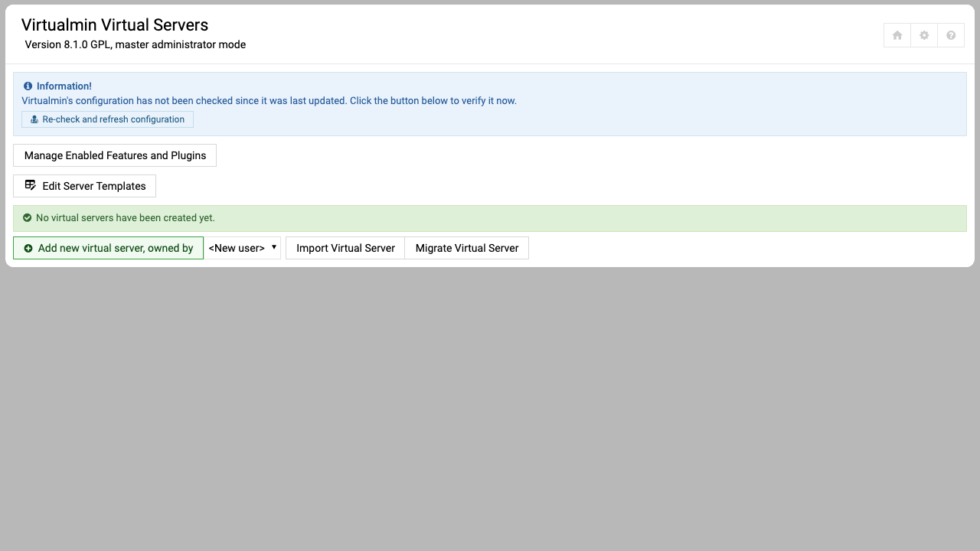
Task: Open help via question mark icon
Action: (951, 35)
